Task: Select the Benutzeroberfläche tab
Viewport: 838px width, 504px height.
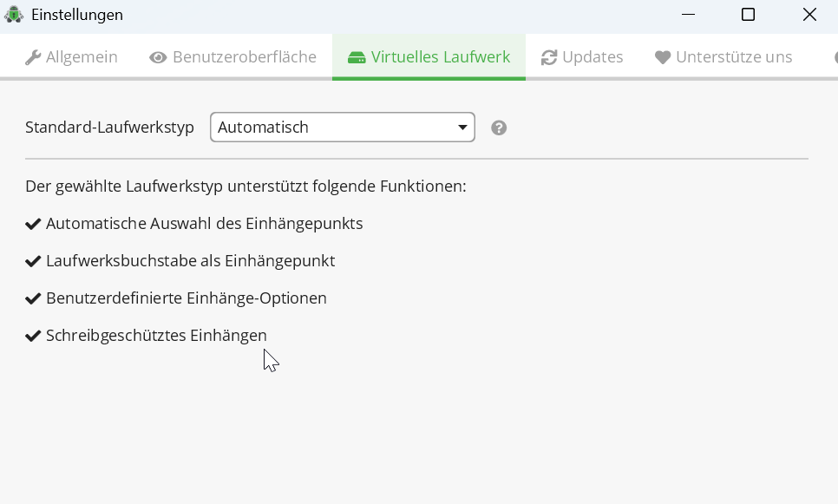Action: pyautogui.click(x=232, y=56)
